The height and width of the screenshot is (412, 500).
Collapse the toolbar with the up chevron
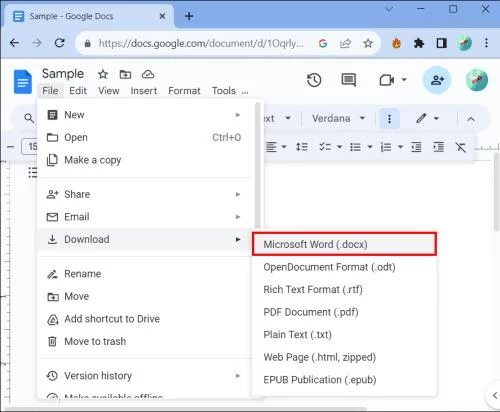click(x=471, y=119)
